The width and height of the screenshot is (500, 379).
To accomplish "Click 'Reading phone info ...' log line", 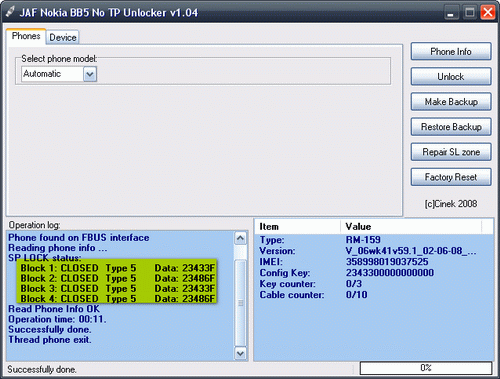I will tap(58, 248).
